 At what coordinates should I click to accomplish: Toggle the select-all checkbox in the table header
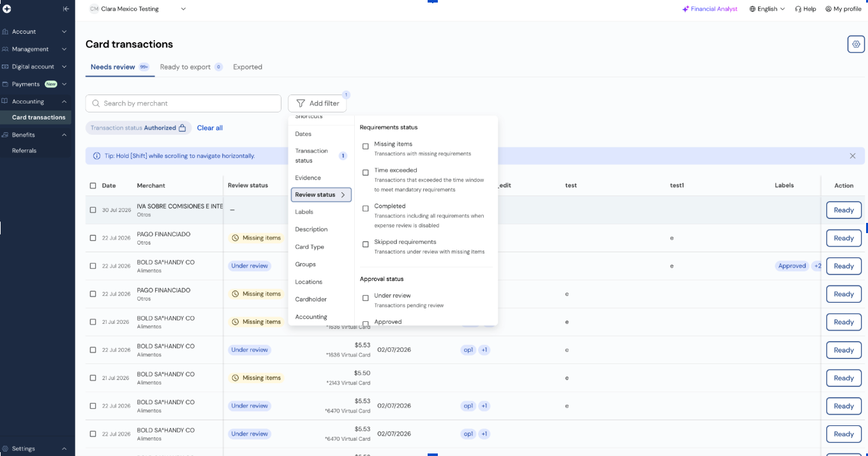point(93,186)
